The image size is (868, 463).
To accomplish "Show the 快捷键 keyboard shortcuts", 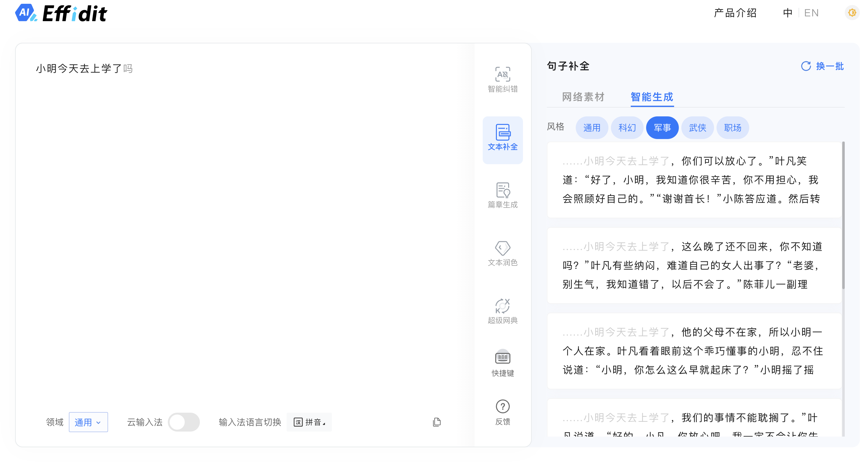I will point(503,363).
